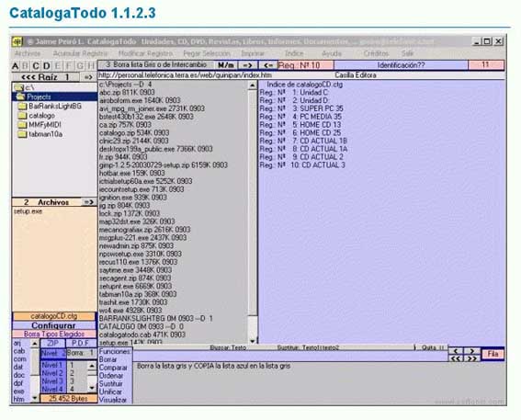Open the Acumular Registro menu
521x420 pixels.
tap(80, 53)
